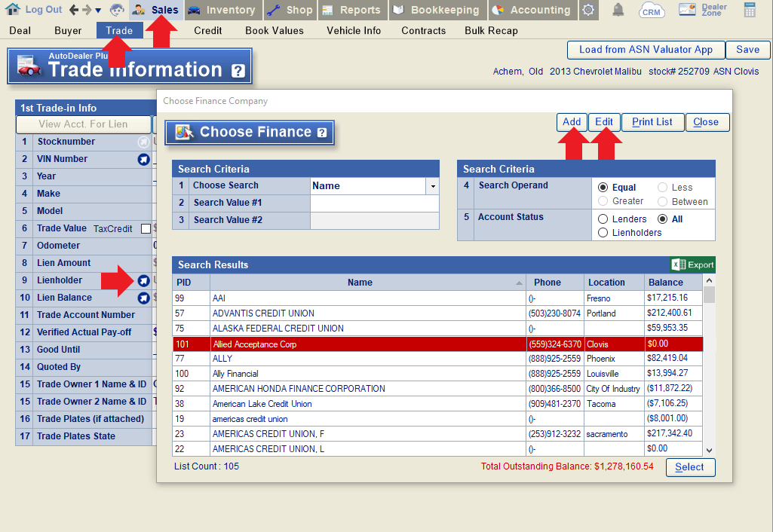The image size is (773, 532).
Task: Switch to the Contracts sub-tab
Action: [424, 31]
